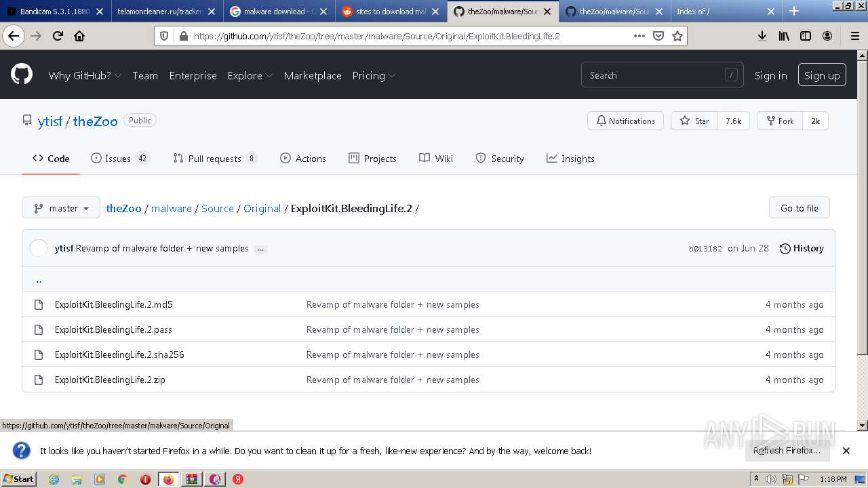Switch to Bandicam browser tab
This screenshot has height=488, width=868.
click(55, 11)
